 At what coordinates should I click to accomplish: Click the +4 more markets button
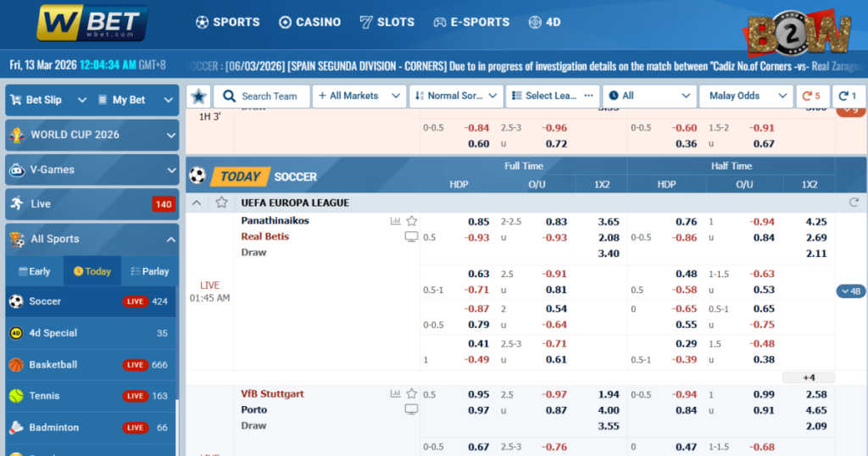pos(808,377)
